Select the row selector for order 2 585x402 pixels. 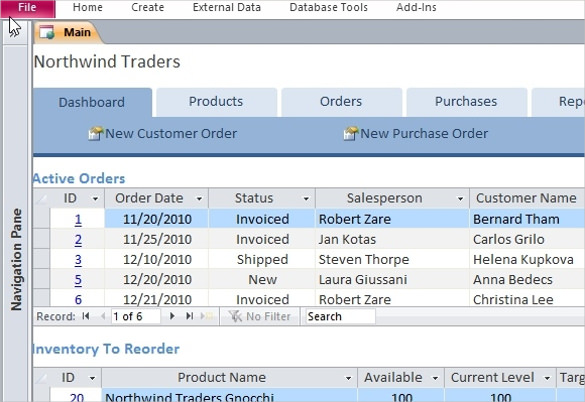point(42,239)
